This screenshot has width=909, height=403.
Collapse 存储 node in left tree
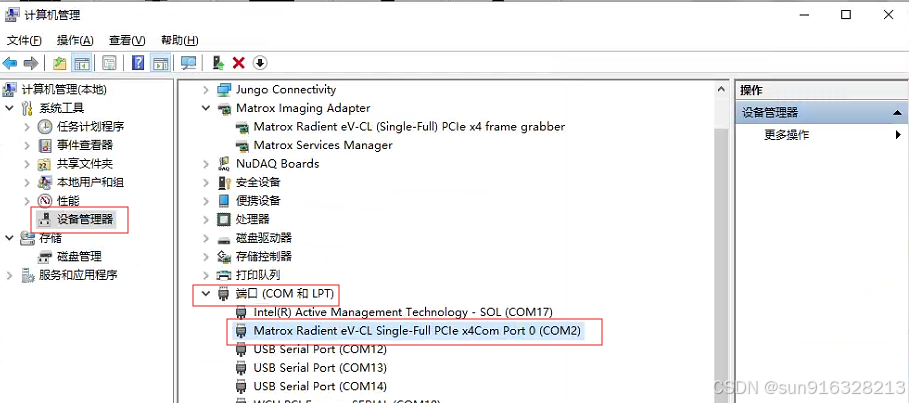(9, 238)
